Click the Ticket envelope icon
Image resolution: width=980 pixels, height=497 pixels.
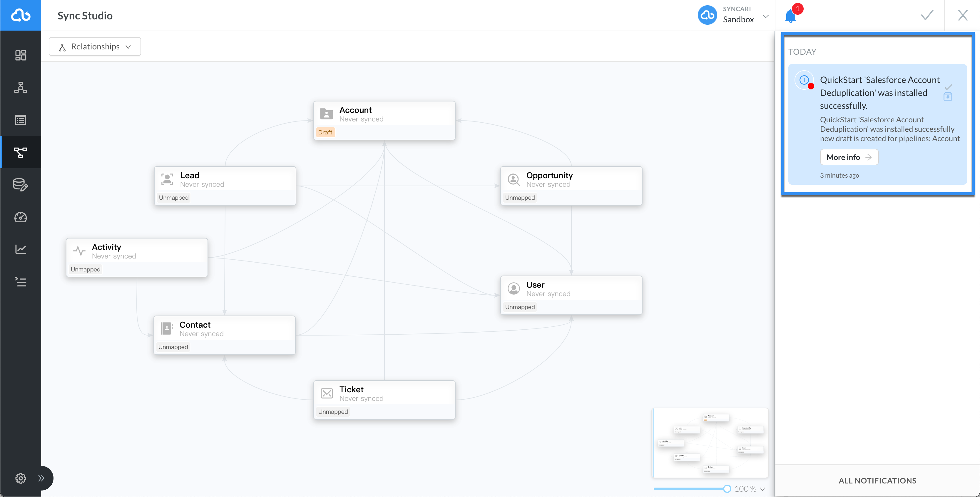pyautogui.click(x=327, y=393)
